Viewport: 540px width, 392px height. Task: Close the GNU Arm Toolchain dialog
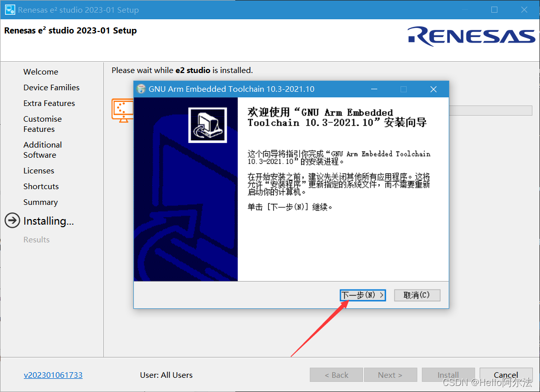coord(434,89)
